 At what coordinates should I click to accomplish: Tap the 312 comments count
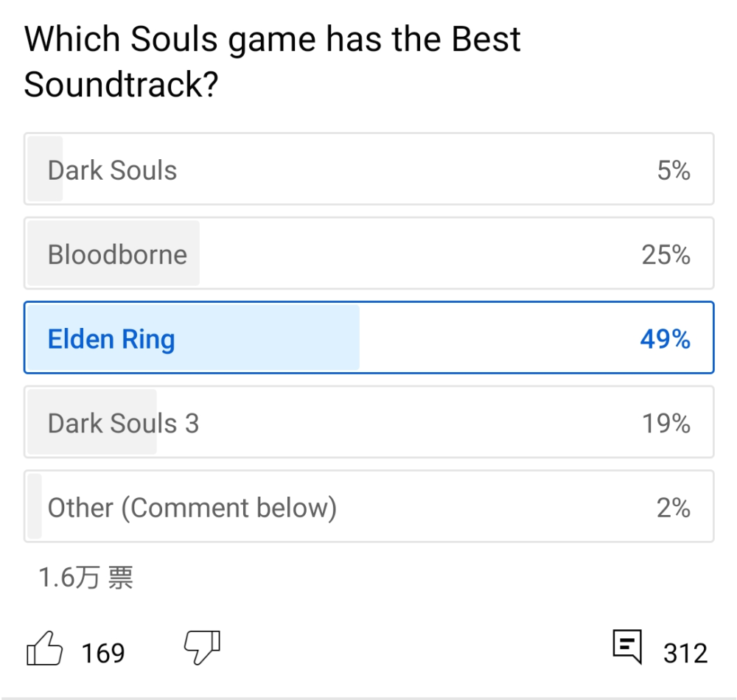685,653
